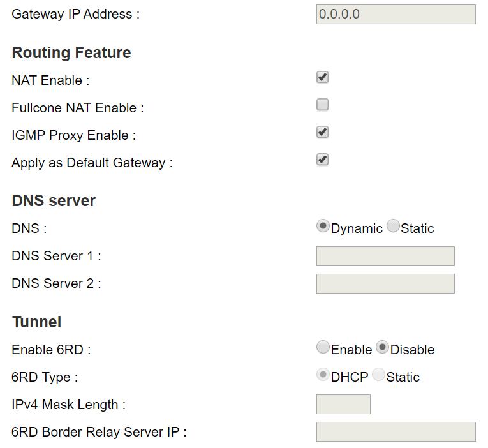Click the IPv4 Mask Length field
Image resolution: width=488 pixels, height=448 pixels.
pyautogui.click(x=343, y=405)
